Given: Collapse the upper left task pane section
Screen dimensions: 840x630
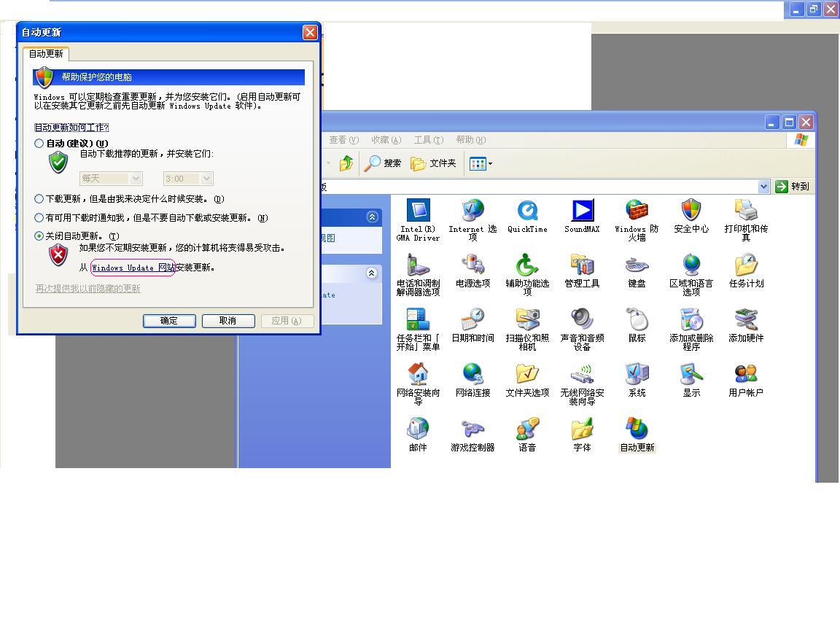Looking at the screenshot, I should click(373, 217).
